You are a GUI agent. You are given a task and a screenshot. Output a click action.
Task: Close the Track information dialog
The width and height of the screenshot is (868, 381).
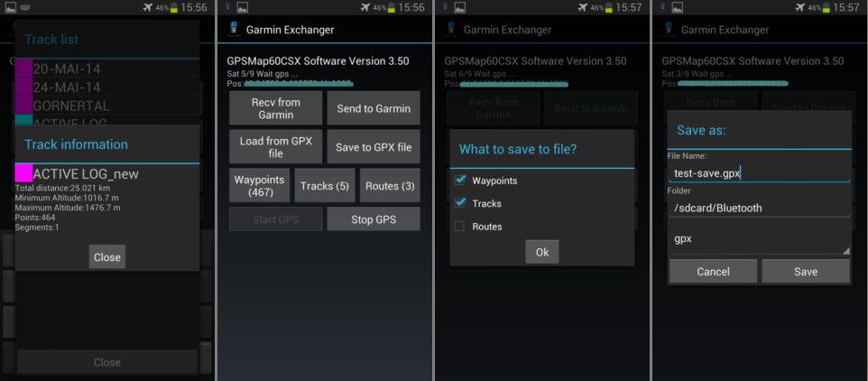coord(106,257)
